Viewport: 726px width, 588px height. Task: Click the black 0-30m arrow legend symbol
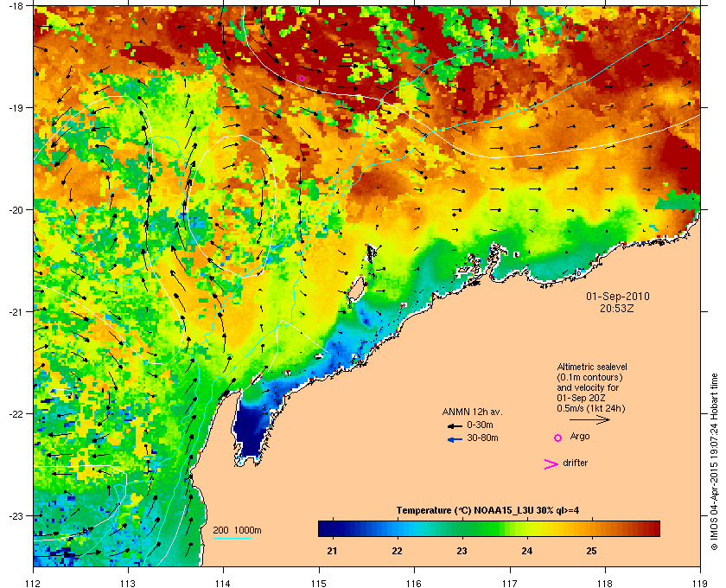tap(455, 425)
